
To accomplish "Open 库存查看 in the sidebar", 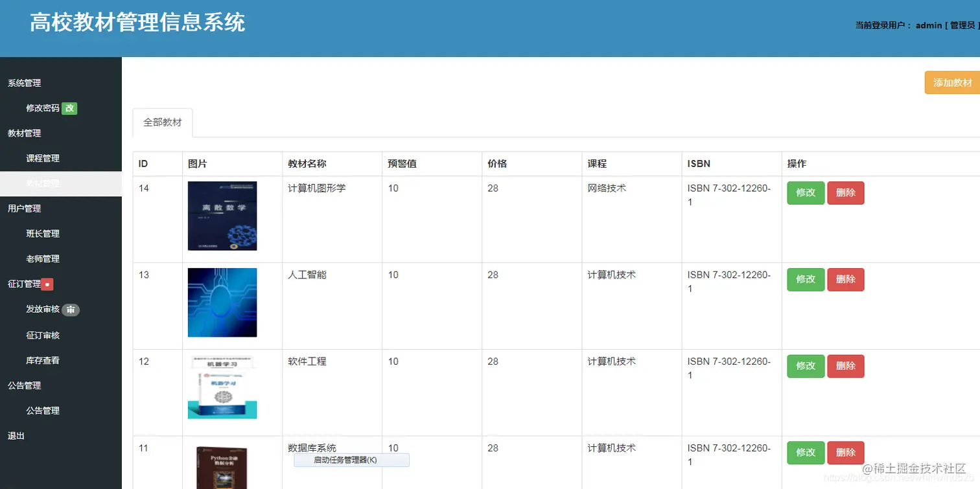I will pyautogui.click(x=43, y=360).
